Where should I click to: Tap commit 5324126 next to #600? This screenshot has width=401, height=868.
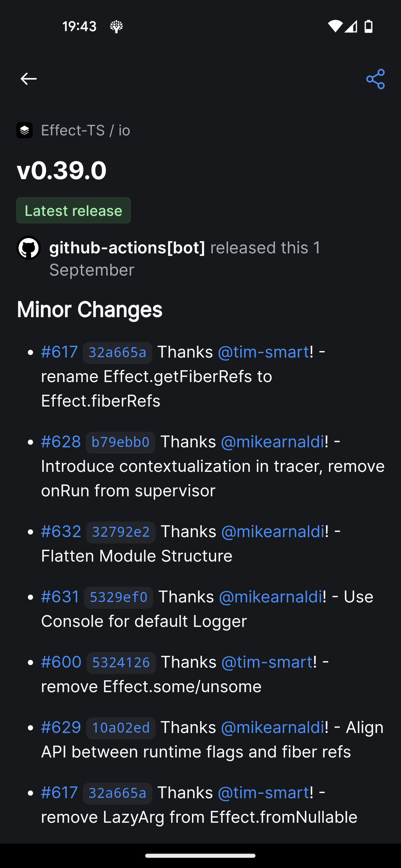click(121, 662)
